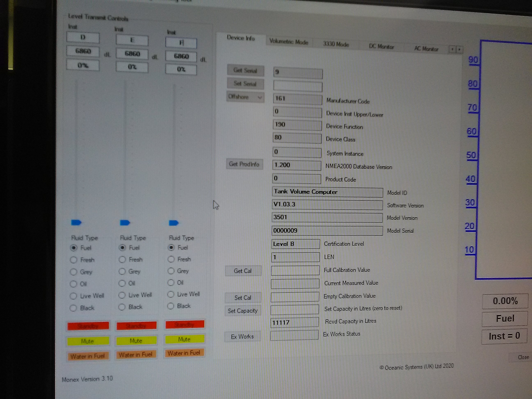Toggle Standby for Inst F
This screenshot has height=399, width=532.
[185, 324]
